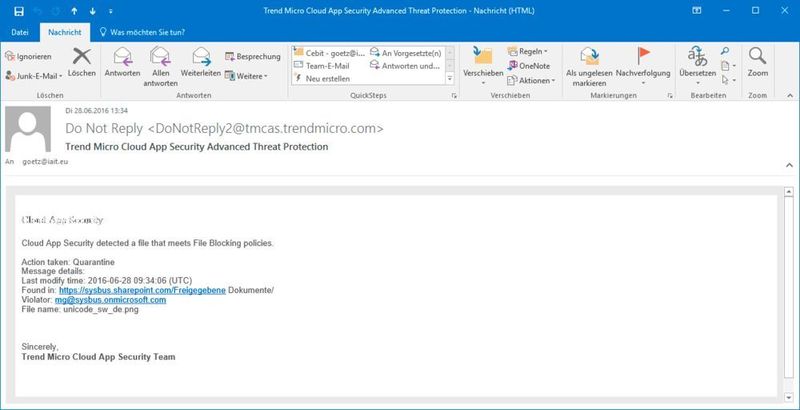800x410 pixels.
Task: Click the message body scrollbar down arrow
Action: point(788,396)
